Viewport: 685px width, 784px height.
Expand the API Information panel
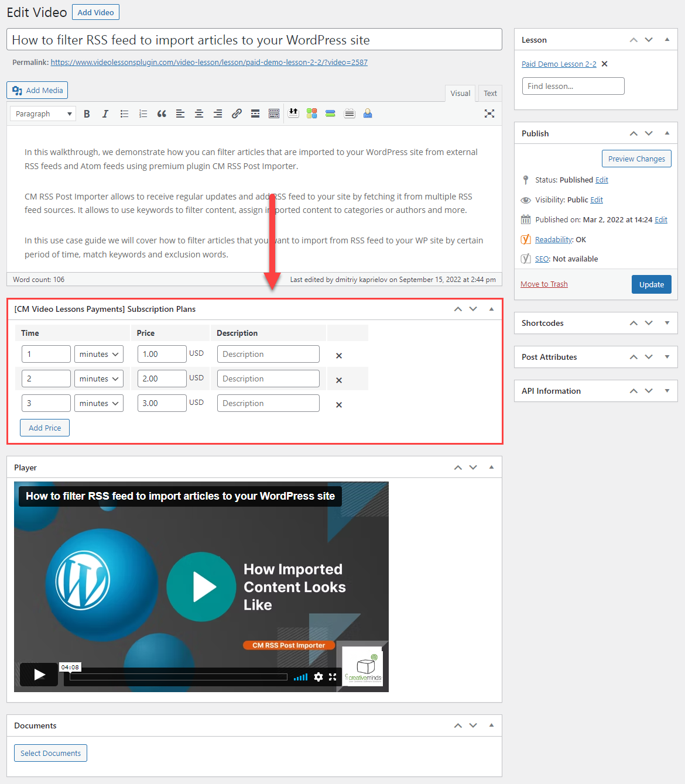click(x=667, y=391)
